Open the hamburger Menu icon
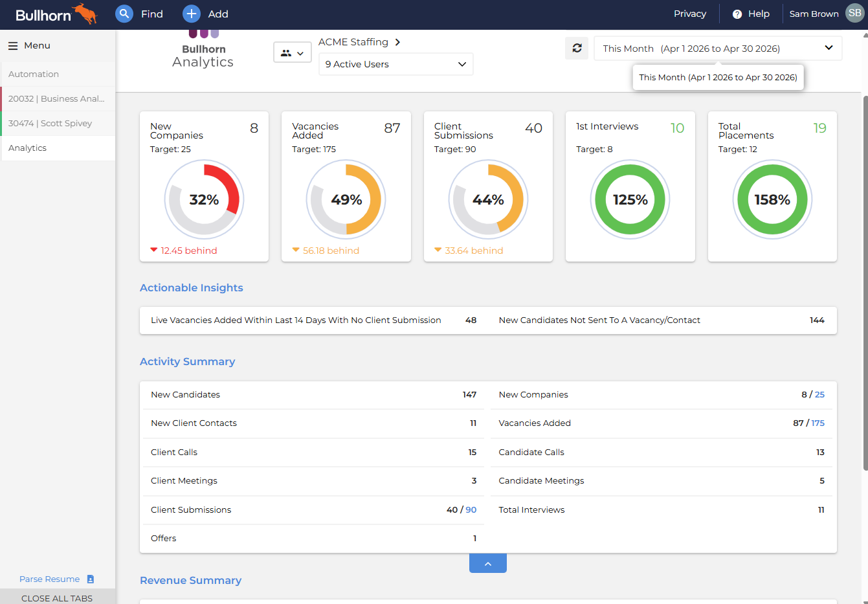 tap(13, 46)
